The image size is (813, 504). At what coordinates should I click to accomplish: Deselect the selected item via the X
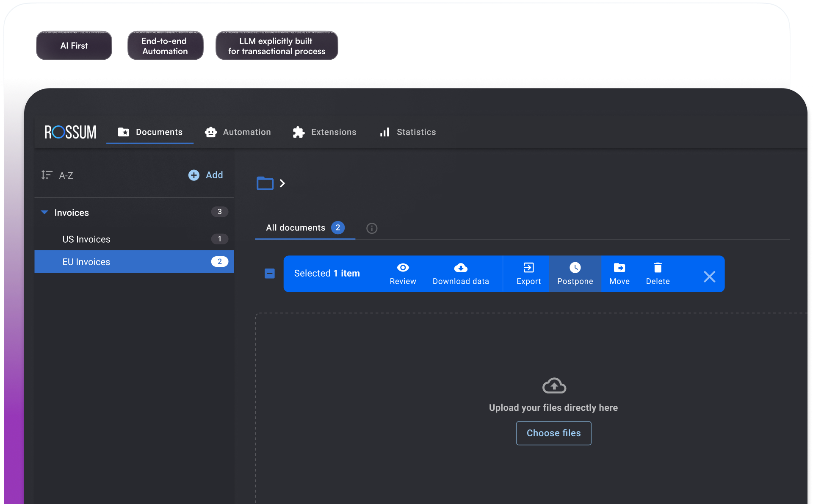tap(709, 276)
